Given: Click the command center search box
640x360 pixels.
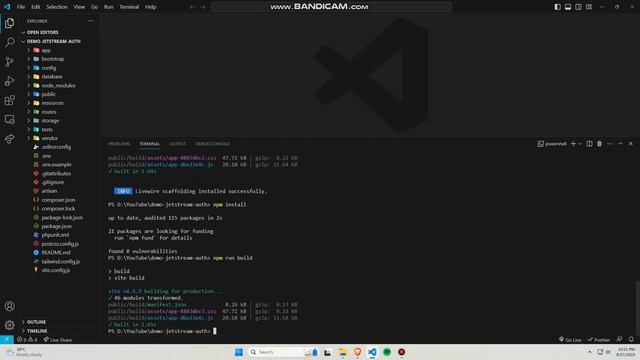Looking at the screenshot, I should [x=331, y=7].
